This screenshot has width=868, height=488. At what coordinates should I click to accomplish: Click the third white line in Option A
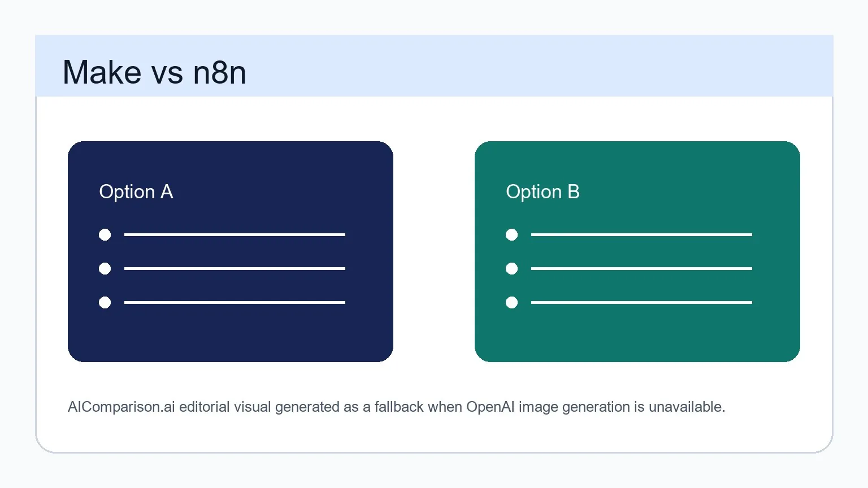pyautogui.click(x=235, y=302)
